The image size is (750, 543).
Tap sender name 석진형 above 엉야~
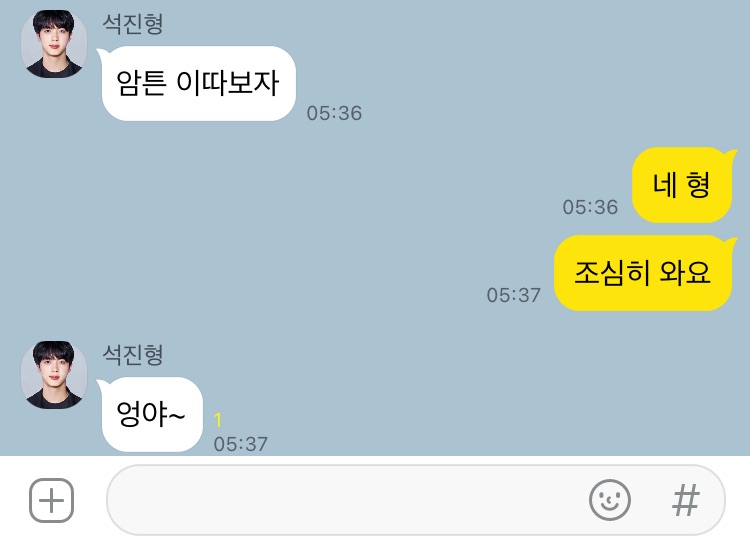(133, 355)
